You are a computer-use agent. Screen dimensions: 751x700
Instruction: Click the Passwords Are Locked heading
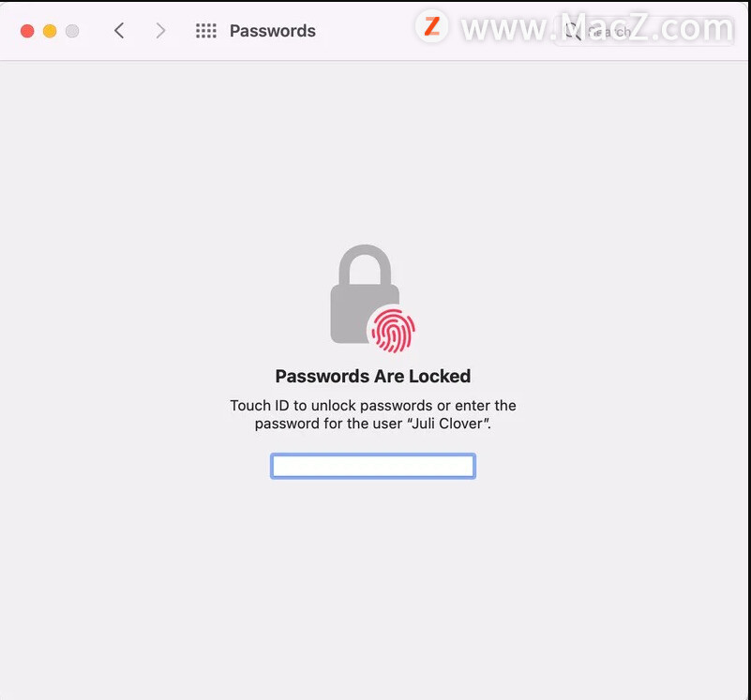(x=373, y=376)
